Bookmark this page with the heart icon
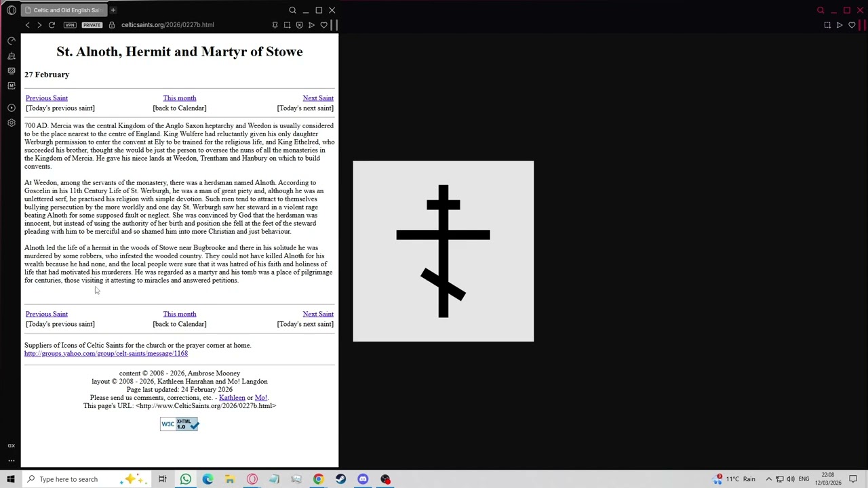Screen dimensions: 868x488 point(323,25)
